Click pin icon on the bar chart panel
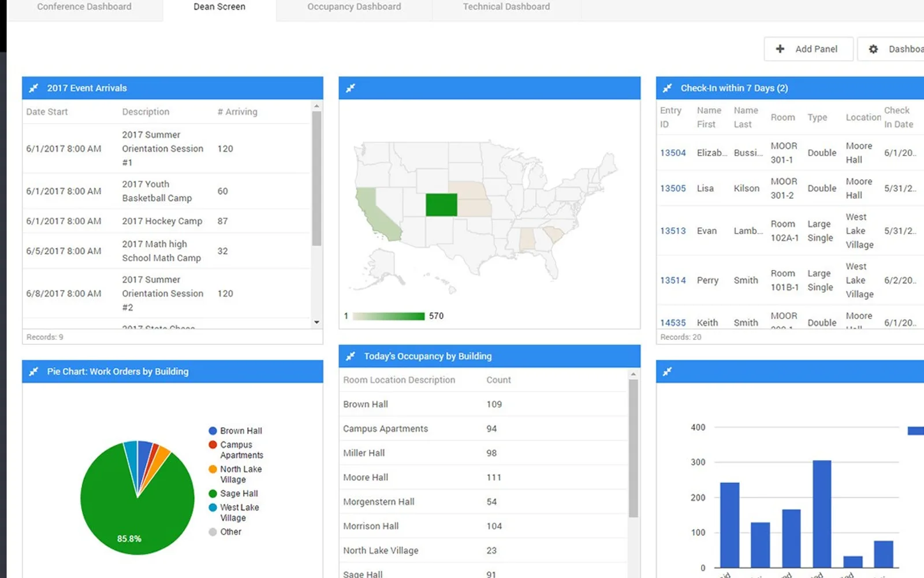924x578 pixels. click(x=667, y=371)
